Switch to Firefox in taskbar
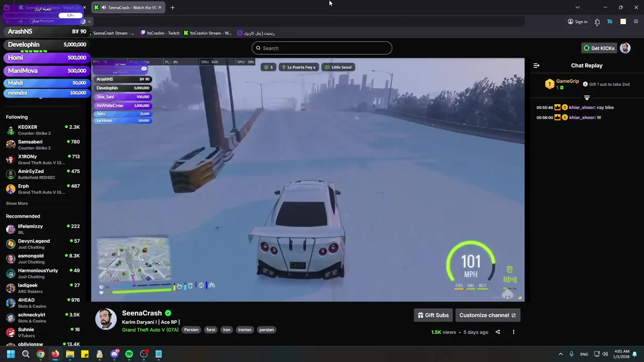The height and width of the screenshot is (362, 644). [x=55, y=354]
